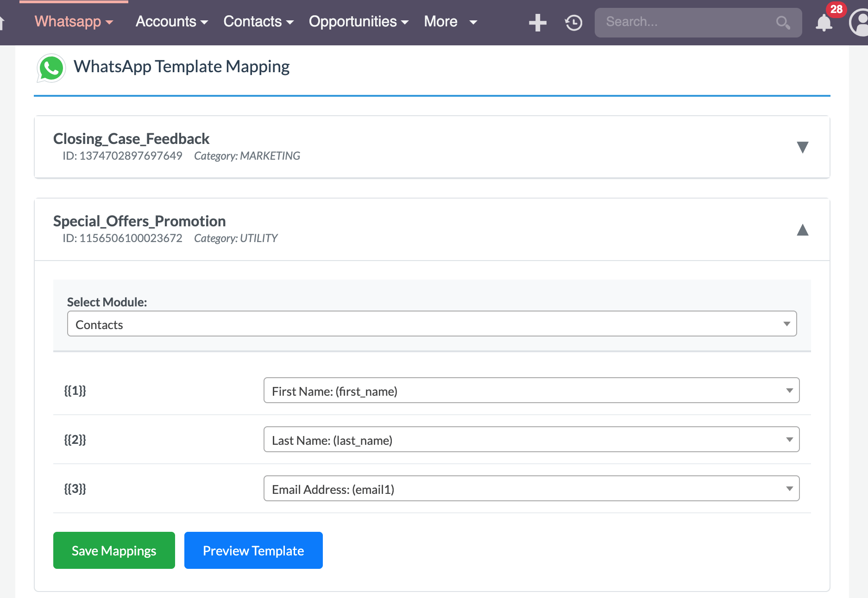868x598 pixels.
Task: Click the Save Mappings button
Action: [x=114, y=550]
